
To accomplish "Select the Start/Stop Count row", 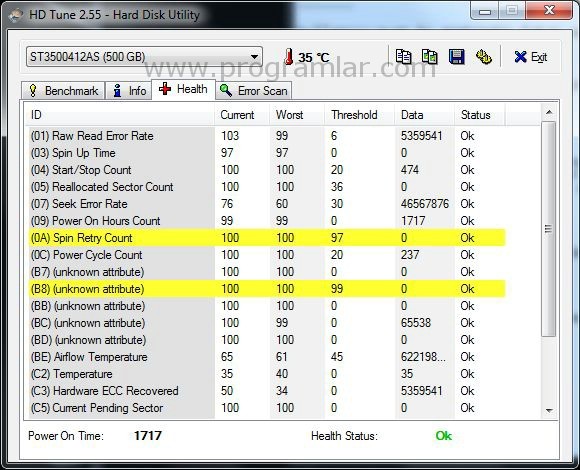I will pyautogui.click(x=266, y=170).
